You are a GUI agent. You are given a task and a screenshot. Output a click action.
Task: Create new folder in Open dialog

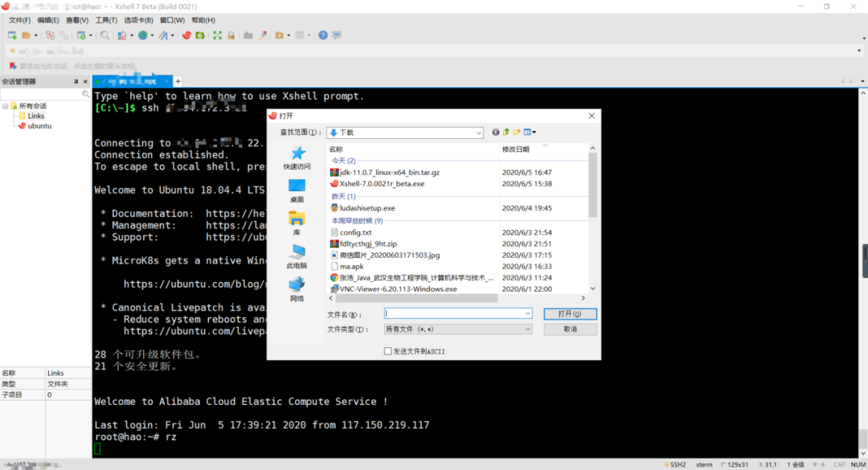517,133
